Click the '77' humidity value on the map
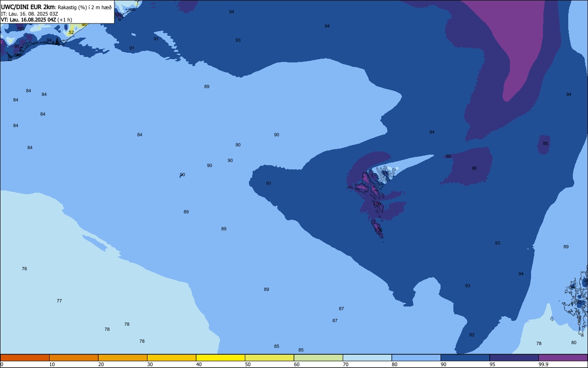Viewport: 588px width, 368px height. tap(59, 301)
